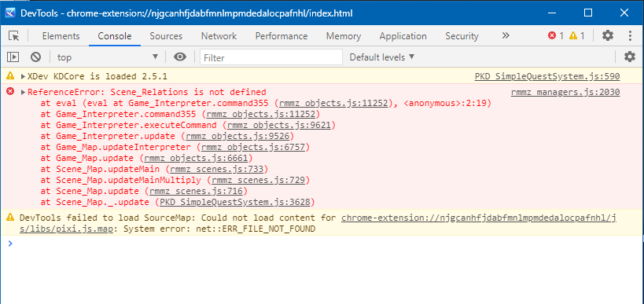Screen dimensions: 644x304
Task: Switch to the Elements tab
Action: [x=61, y=36]
